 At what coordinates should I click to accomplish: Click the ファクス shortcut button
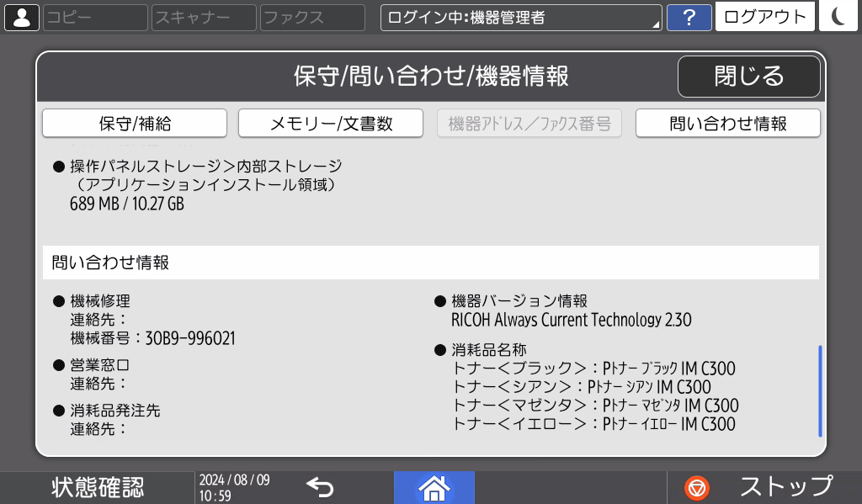[x=312, y=18]
